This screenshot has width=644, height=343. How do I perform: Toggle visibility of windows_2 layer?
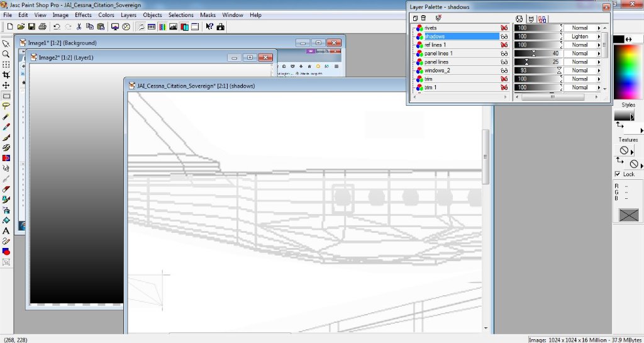pyautogui.click(x=504, y=70)
